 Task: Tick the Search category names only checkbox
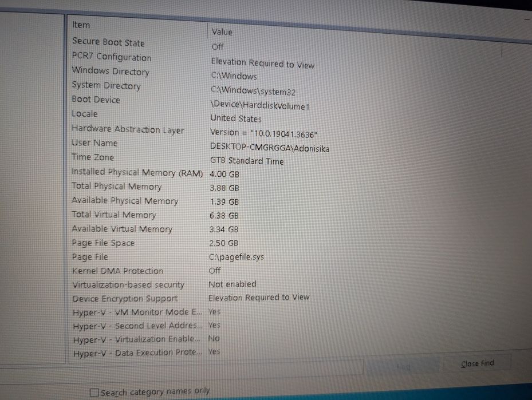94,393
